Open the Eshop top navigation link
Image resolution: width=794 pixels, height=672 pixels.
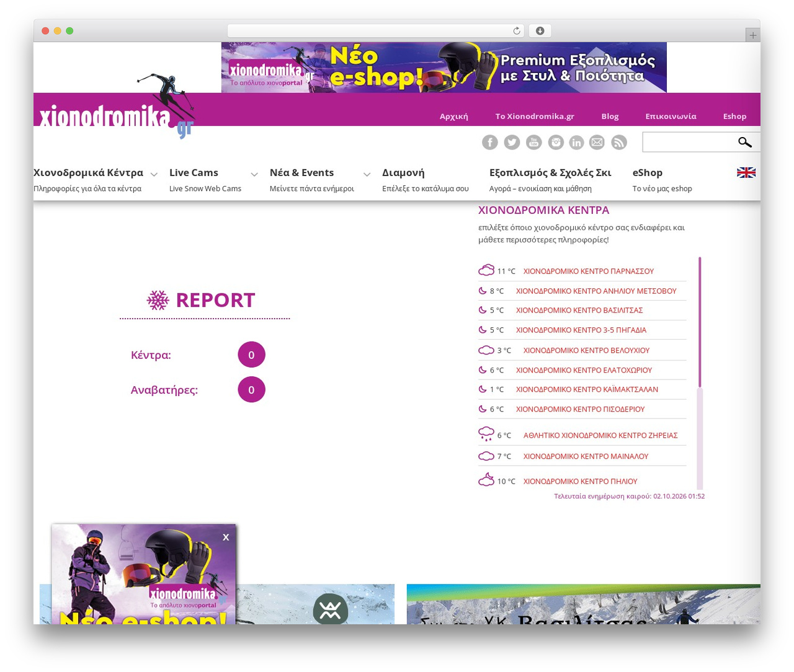[x=734, y=116]
